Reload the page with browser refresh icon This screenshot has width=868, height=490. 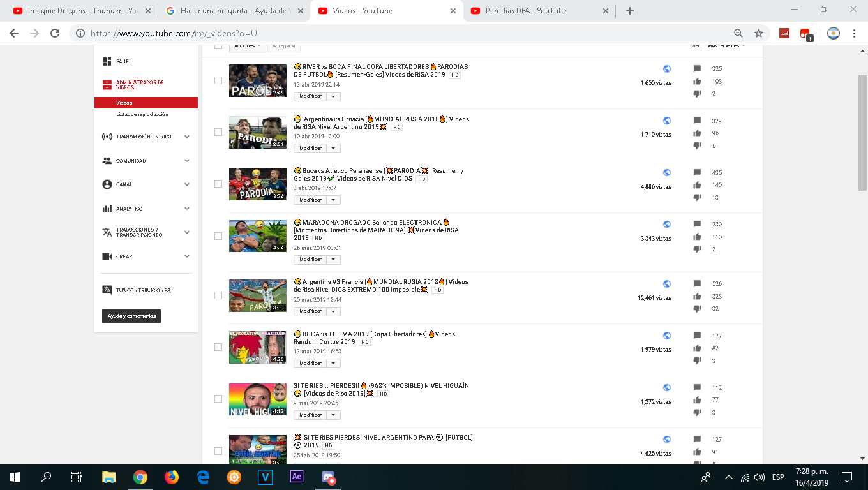(55, 33)
